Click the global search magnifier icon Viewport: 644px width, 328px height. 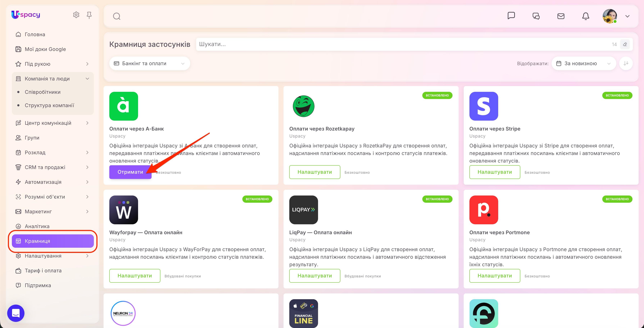(117, 17)
